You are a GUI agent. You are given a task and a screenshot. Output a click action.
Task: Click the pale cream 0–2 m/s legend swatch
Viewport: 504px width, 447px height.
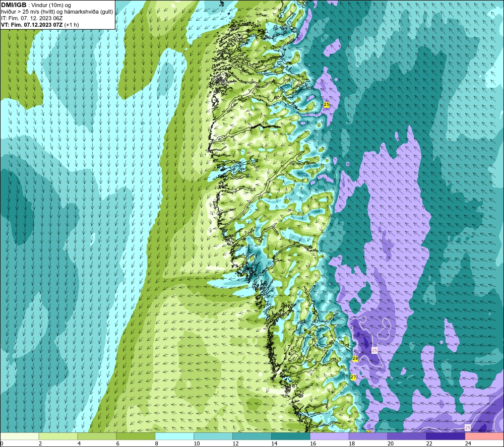pos(20,436)
